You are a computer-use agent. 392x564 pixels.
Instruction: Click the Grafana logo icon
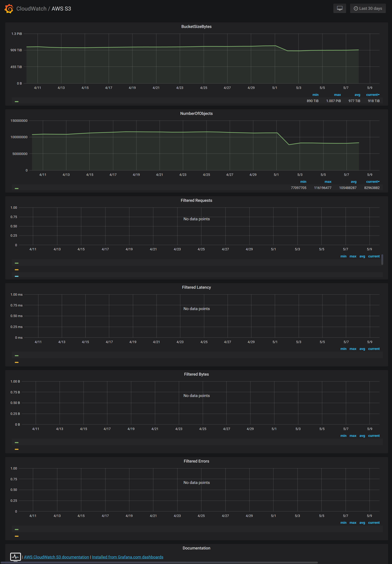click(x=9, y=9)
